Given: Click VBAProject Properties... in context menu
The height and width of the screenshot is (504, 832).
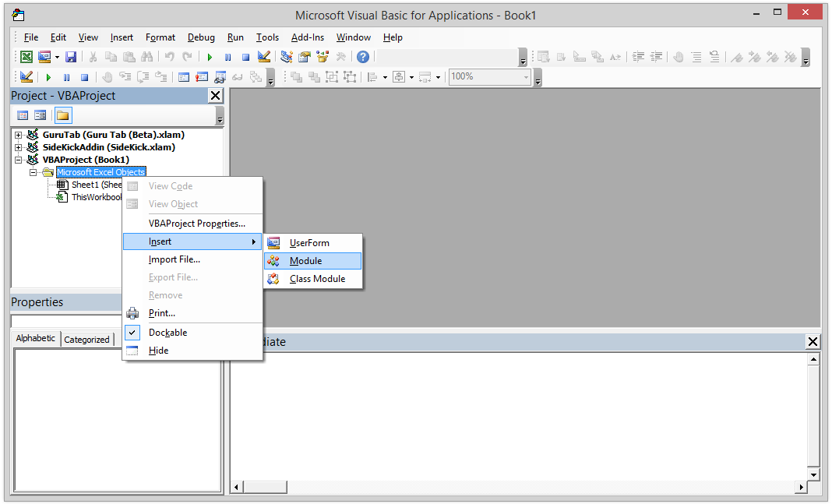Looking at the screenshot, I should pyautogui.click(x=192, y=224).
